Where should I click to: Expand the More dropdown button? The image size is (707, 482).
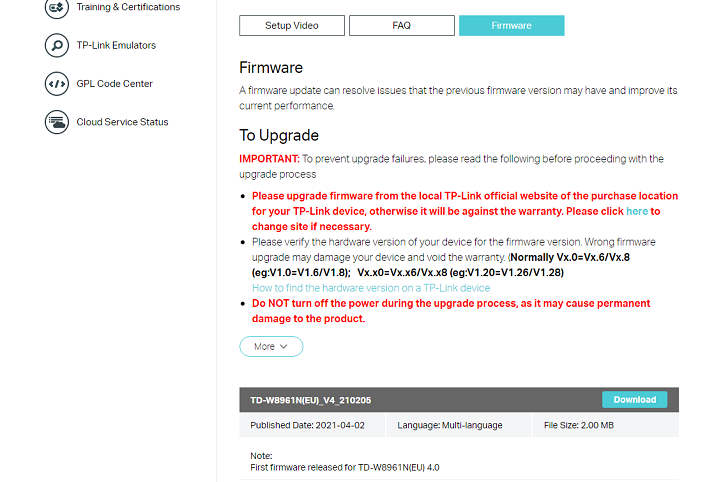click(271, 346)
